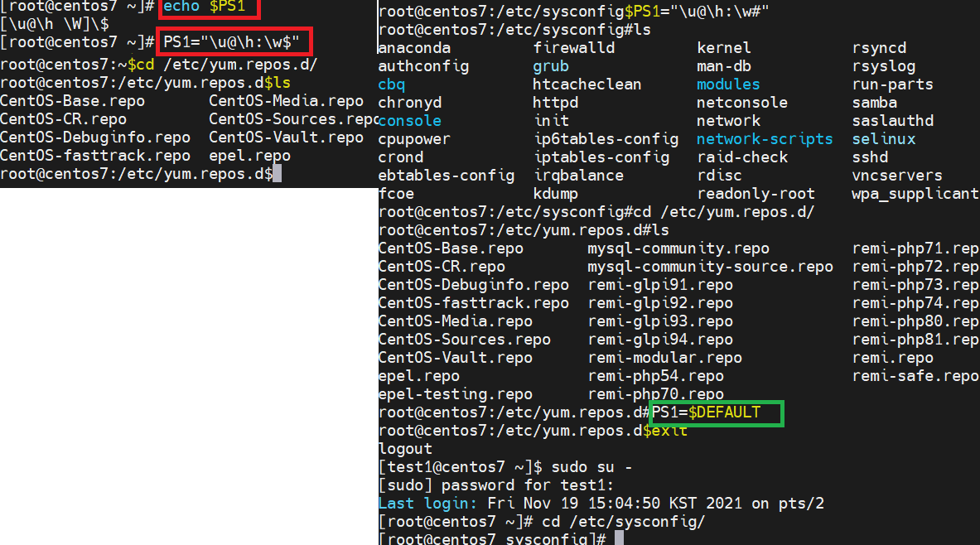Click the 'remi-safe.repo' file name

coord(915,376)
